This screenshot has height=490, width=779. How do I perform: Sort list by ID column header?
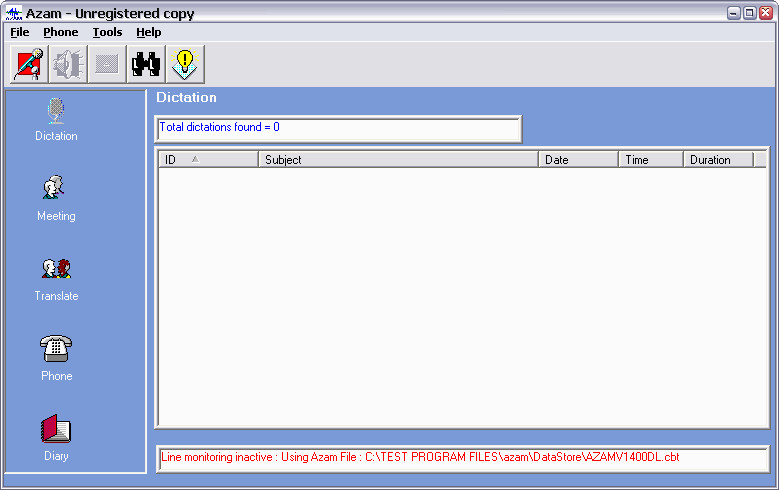pyautogui.click(x=209, y=160)
